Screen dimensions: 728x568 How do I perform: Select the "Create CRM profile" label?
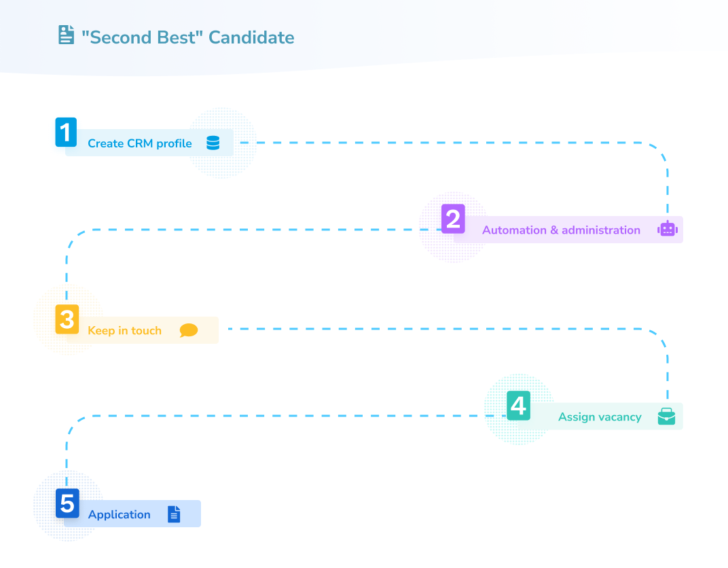point(140,144)
